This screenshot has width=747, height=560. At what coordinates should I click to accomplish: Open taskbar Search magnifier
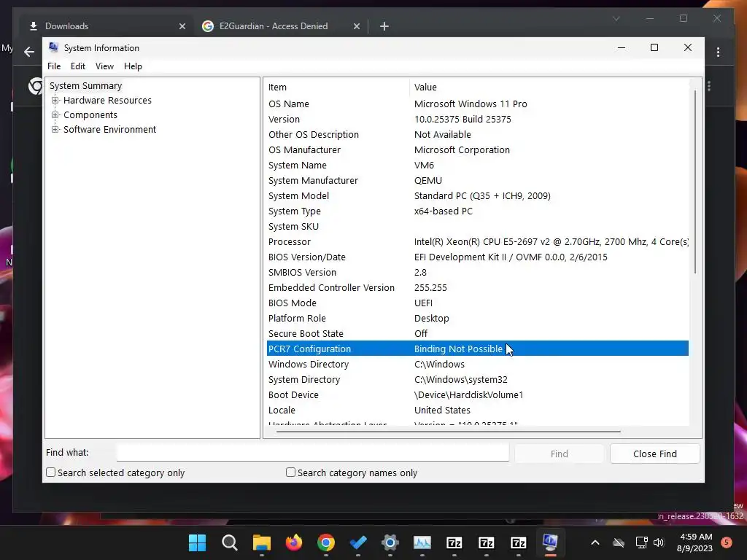229,542
